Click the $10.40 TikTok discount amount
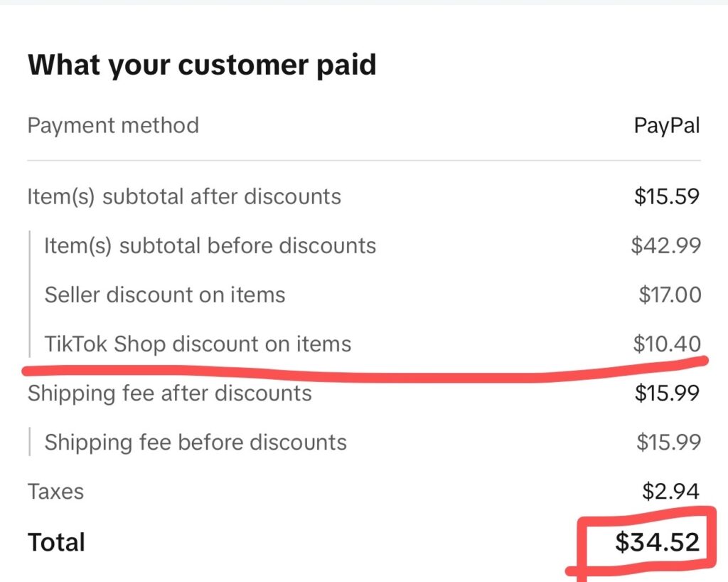 pyautogui.click(x=667, y=344)
